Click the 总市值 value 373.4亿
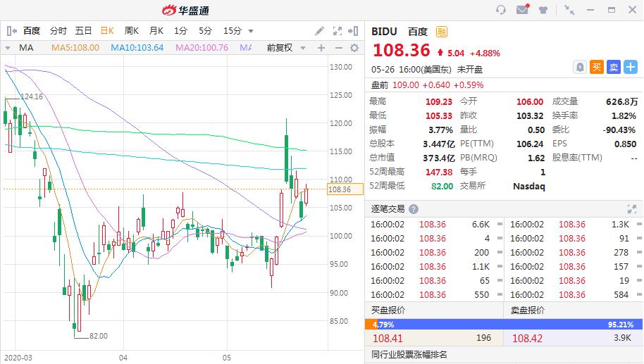This screenshot has width=644, height=364. coord(439,158)
